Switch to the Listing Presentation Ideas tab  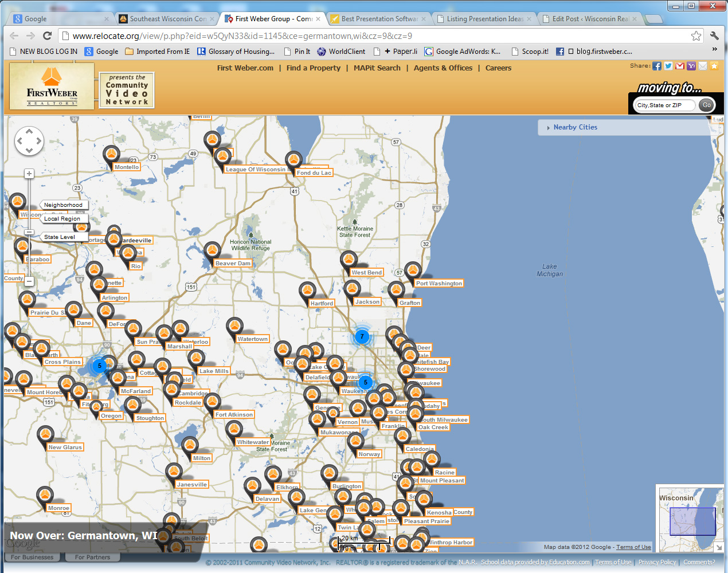(484, 19)
